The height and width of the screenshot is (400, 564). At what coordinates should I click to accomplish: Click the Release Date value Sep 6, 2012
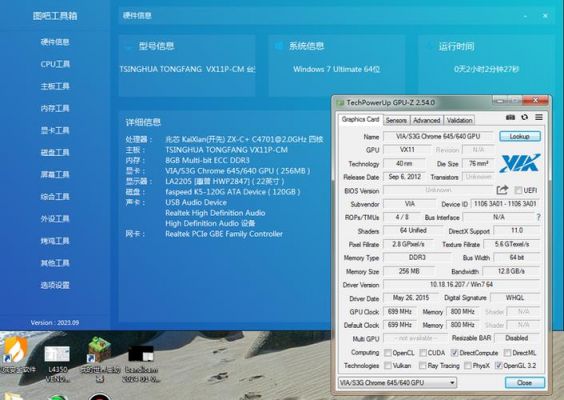point(405,177)
